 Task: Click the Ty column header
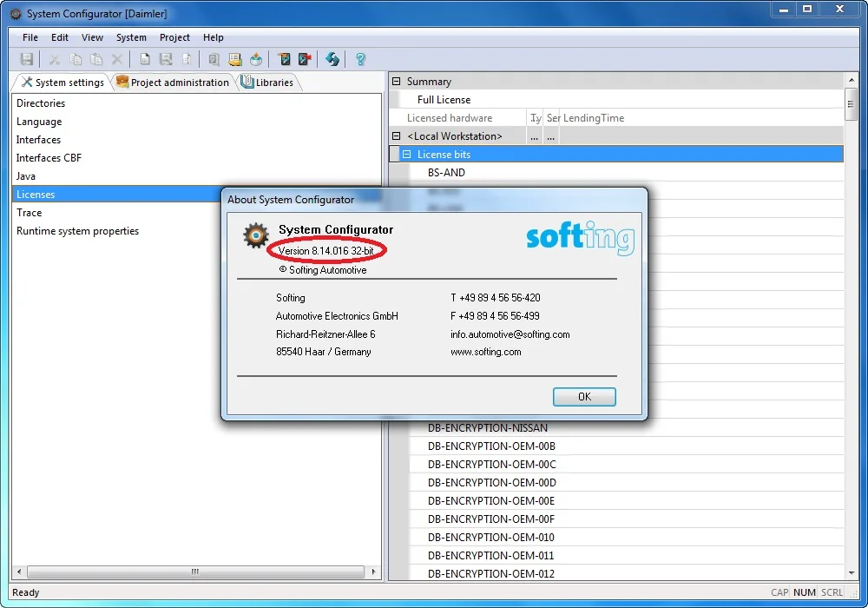pos(535,118)
